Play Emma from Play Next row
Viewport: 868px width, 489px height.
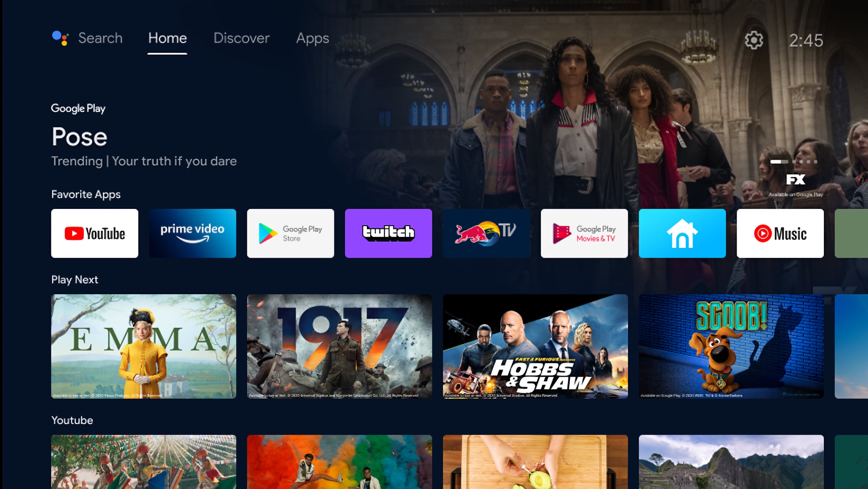143,346
